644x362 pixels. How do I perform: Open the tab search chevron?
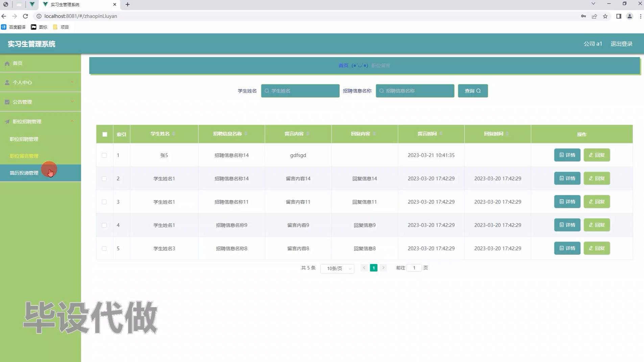click(593, 4)
